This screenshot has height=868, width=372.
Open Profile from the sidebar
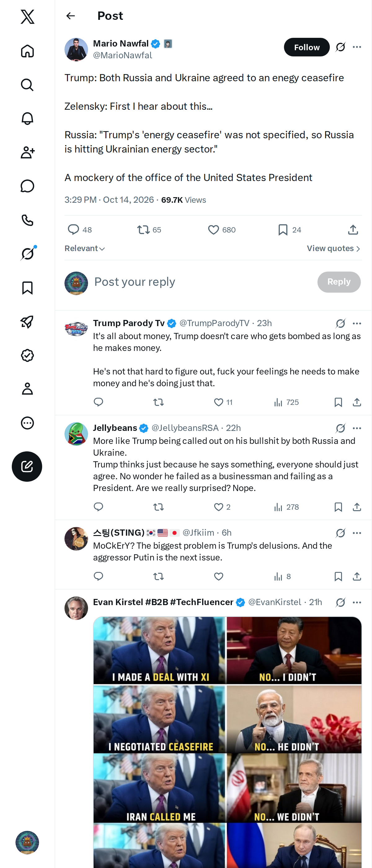tap(27, 389)
